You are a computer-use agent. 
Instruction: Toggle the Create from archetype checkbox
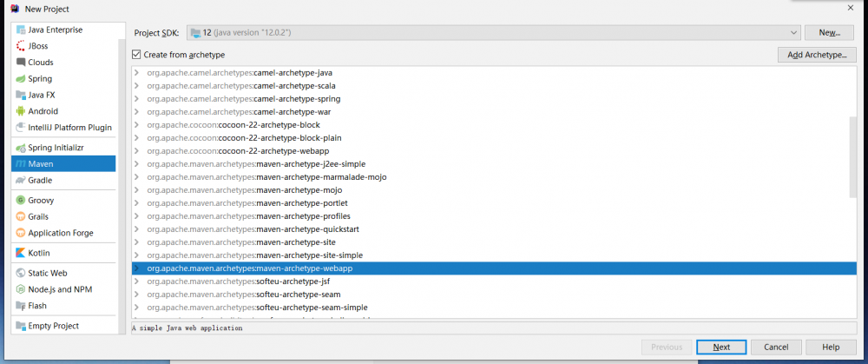pos(136,55)
